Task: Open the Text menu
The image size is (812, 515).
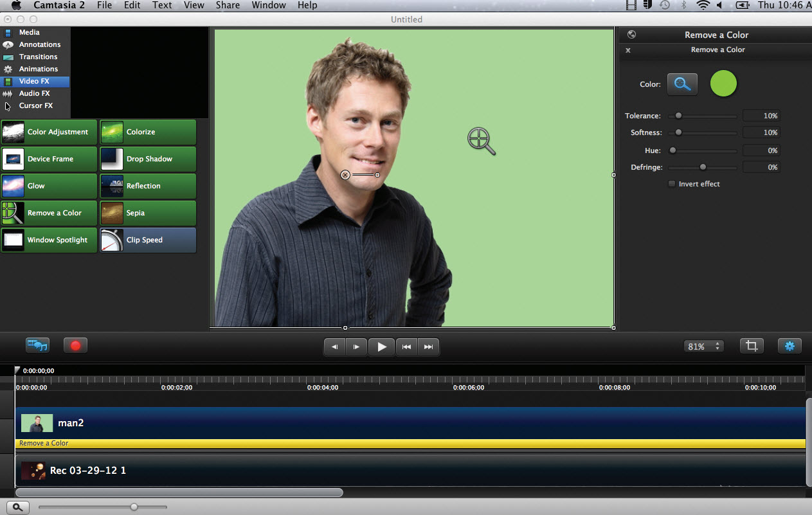Action: click(162, 5)
